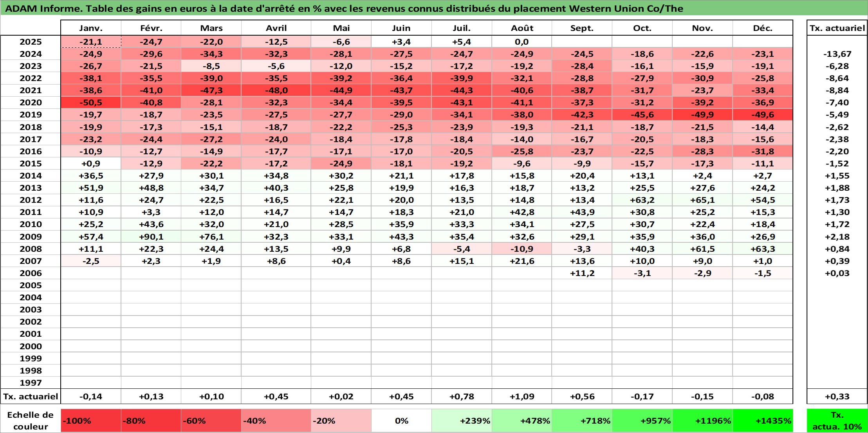Select the +1,09 actuarial rate under Août
The image size is (868, 433).
click(522, 397)
